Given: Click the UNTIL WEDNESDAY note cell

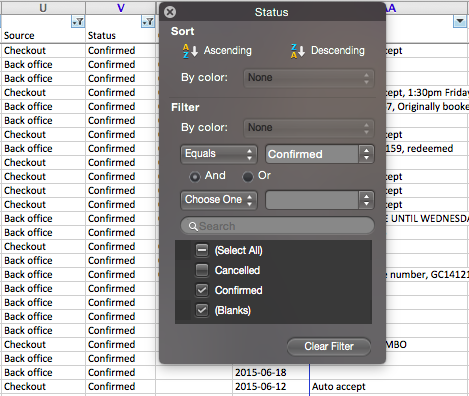Looking at the screenshot, I should [427, 218].
